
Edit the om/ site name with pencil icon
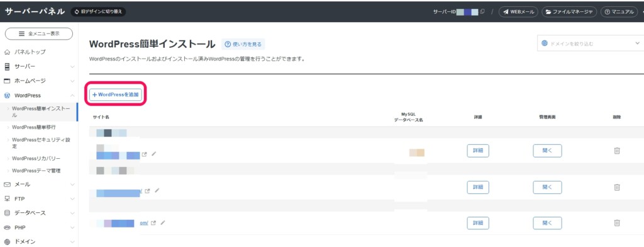click(x=163, y=222)
